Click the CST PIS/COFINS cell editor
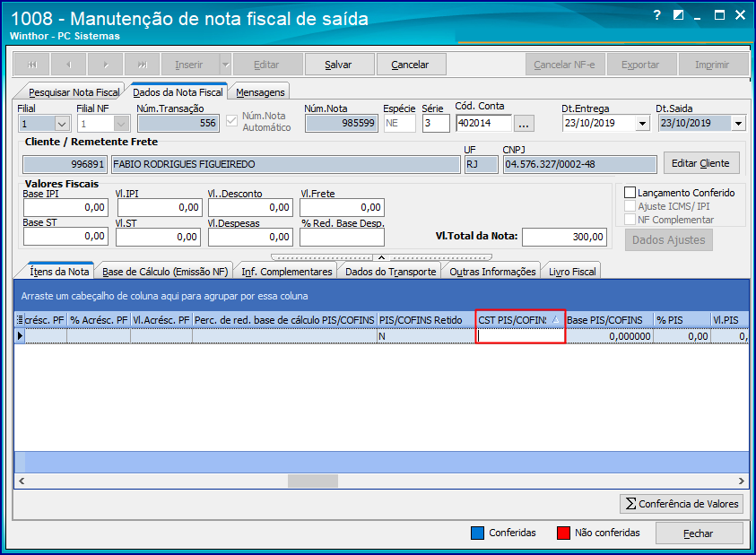The height and width of the screenshot is (555, 756). click(520, 335)
